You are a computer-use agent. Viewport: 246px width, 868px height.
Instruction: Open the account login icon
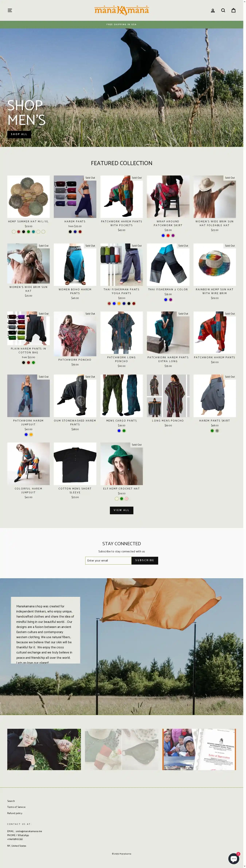click(213, 10)
